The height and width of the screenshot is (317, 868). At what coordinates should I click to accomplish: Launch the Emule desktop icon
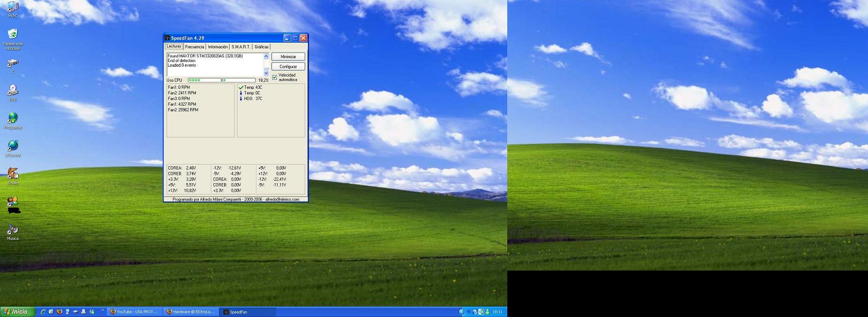point(13,176)
